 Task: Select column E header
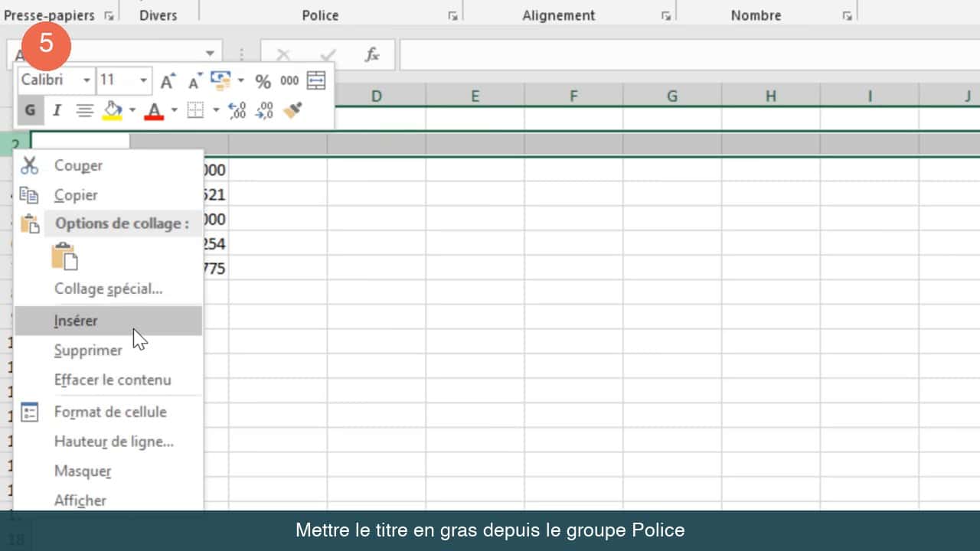475,96
